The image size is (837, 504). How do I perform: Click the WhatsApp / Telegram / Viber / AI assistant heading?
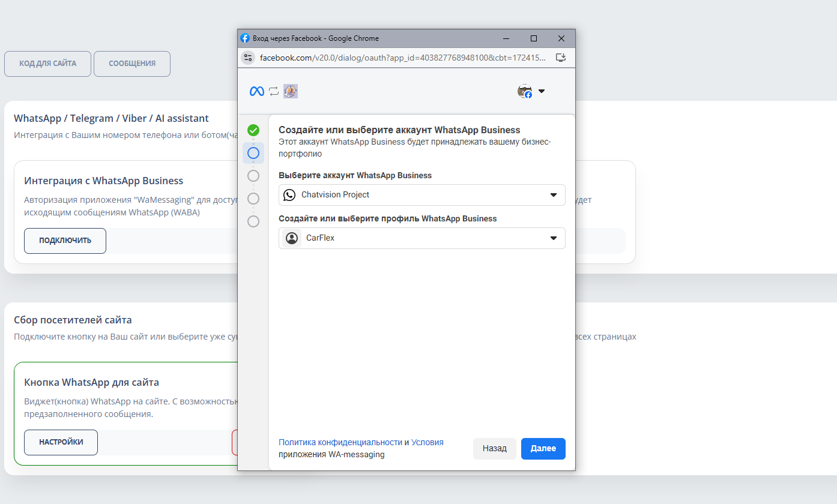pyautogui.click(x=112, y=118)
